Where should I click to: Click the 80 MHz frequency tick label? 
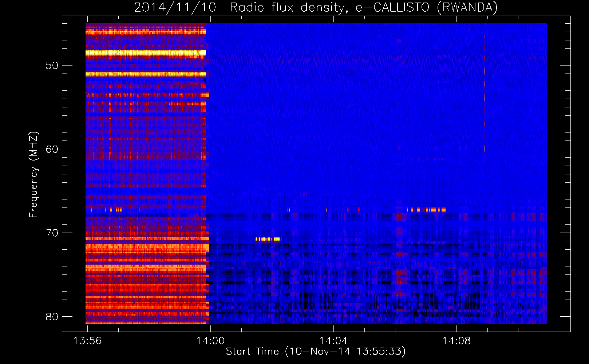(x=52, y=317)
